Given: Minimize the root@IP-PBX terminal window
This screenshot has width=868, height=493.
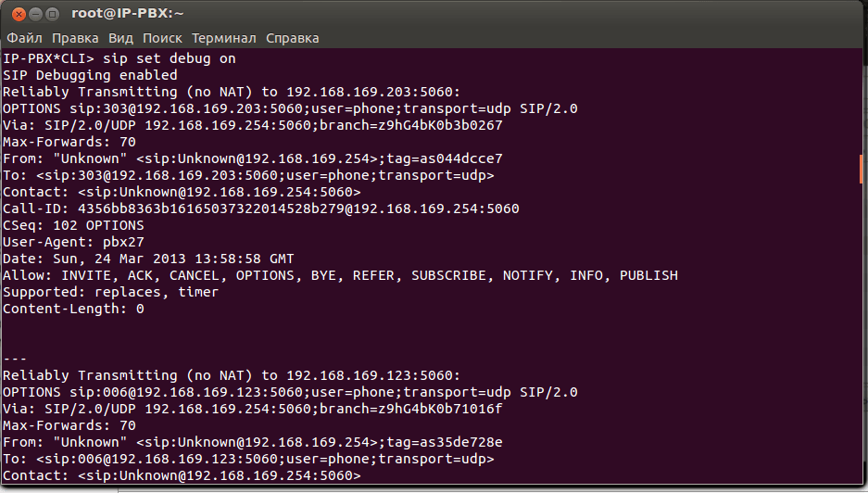Looking at the screenshot, I should click(33, 14).
